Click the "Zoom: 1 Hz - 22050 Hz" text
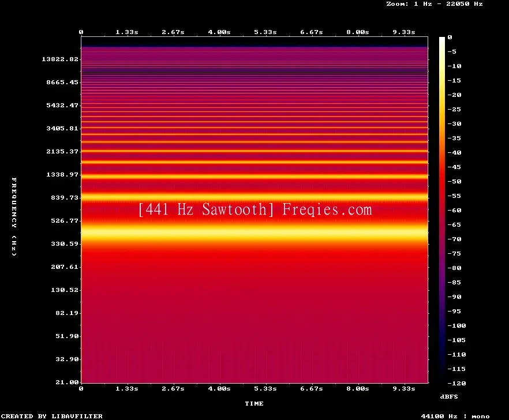Viewport: 509px width, 420px height. [x=435, y=4]
